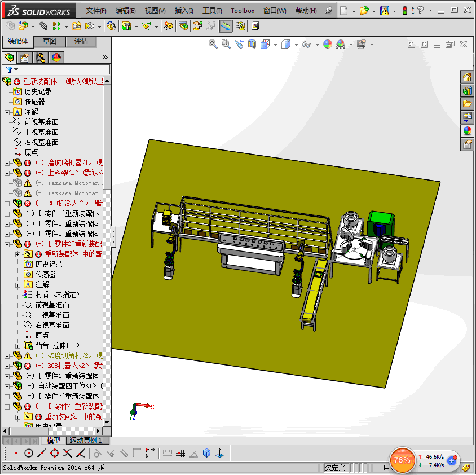The image size is (476, 475).
Task: Open the ConfigurationManager tab icon
Action: (x=41, y=58)
